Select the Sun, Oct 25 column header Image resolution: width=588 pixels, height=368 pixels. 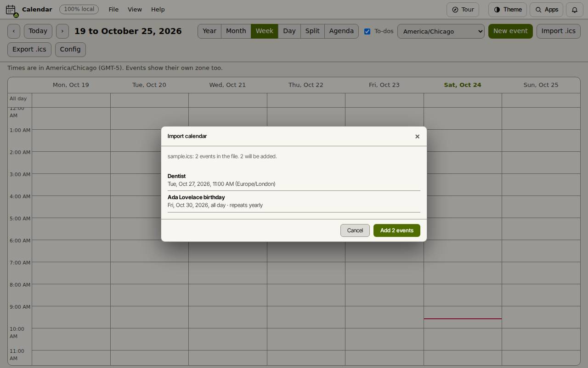pyautogui.click(x=541, y=85)
